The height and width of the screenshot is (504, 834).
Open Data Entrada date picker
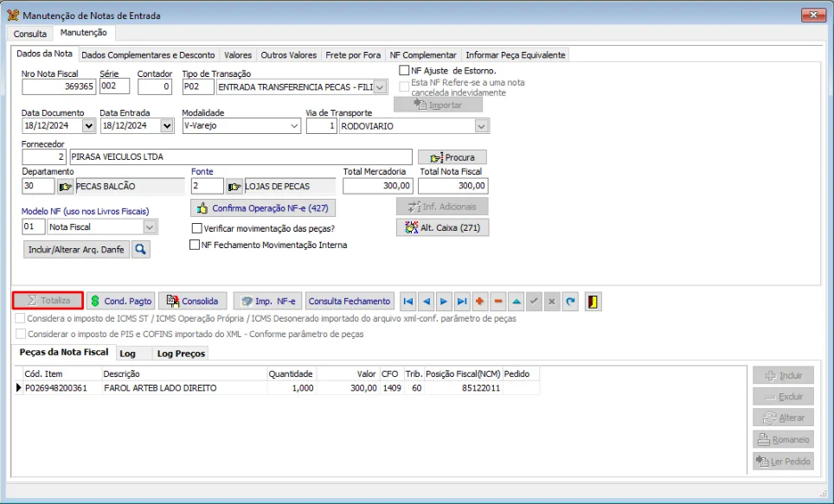pyautogui.click(x=167, y=126)
